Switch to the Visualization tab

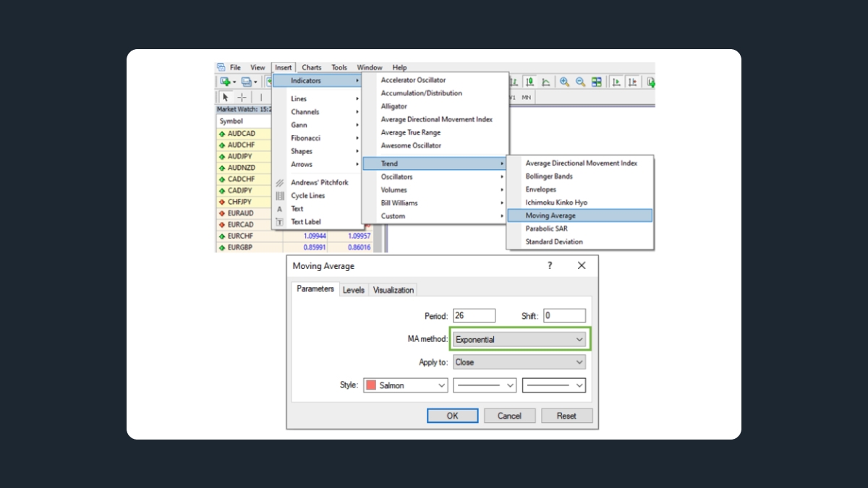[x=393, y=290]
